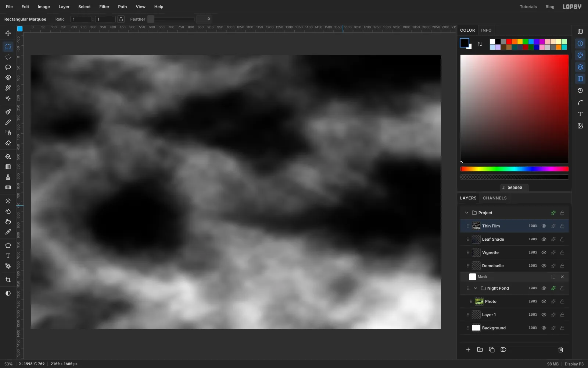Open the Tutorials link
Image resolution: width=588 pixels, height=368 pixels.
pos(528,7)
